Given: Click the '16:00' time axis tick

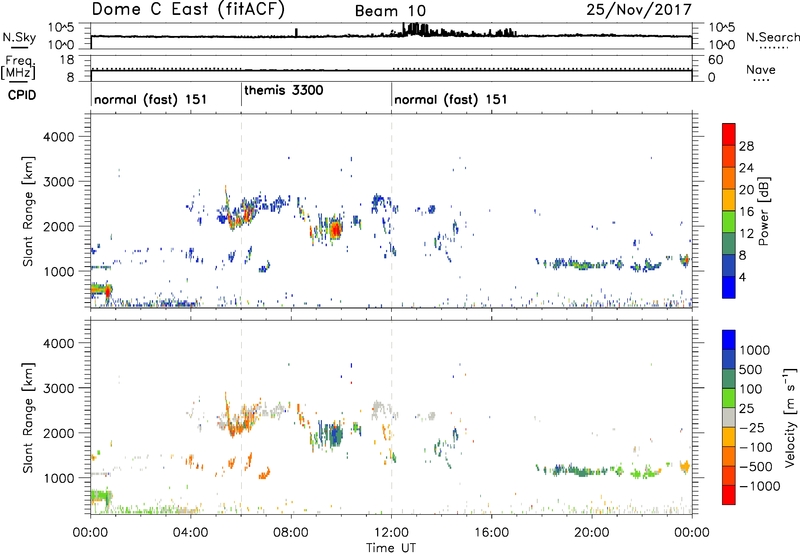Looking at the screenshot, I should 491,533.
